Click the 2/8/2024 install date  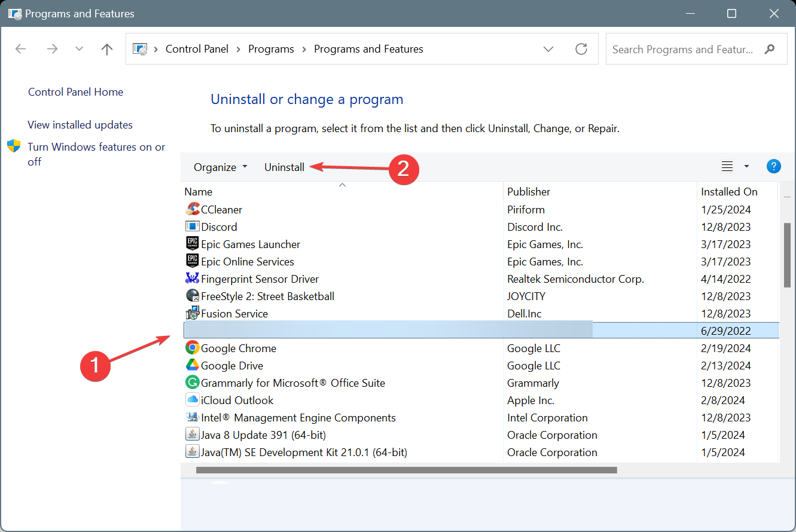tap(723, 400)
